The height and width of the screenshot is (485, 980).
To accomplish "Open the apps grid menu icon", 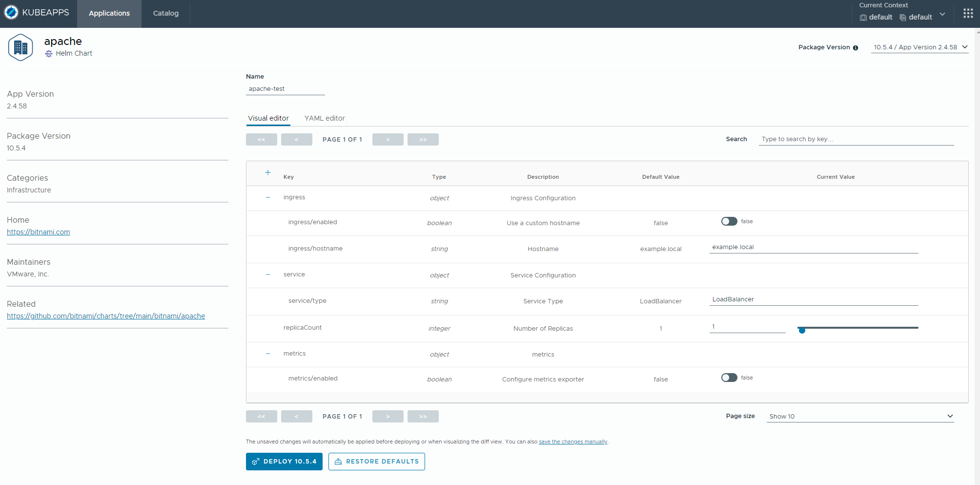I will [x=968, y=14].
